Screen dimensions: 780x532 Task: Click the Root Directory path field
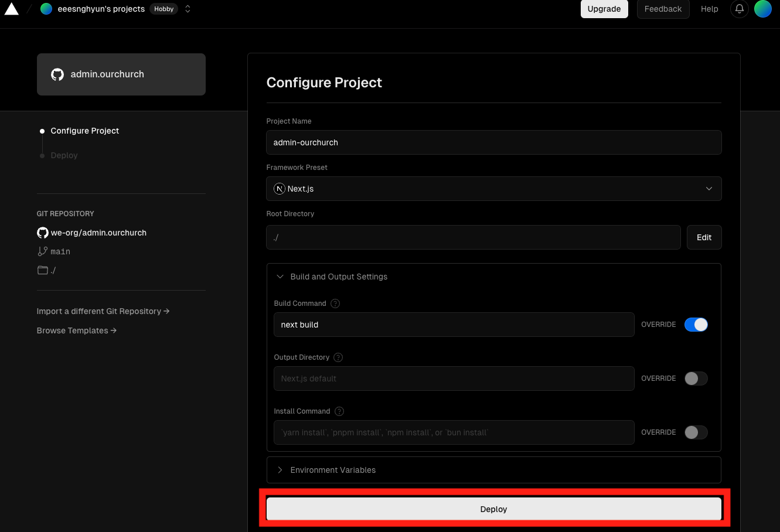[474, 237]
